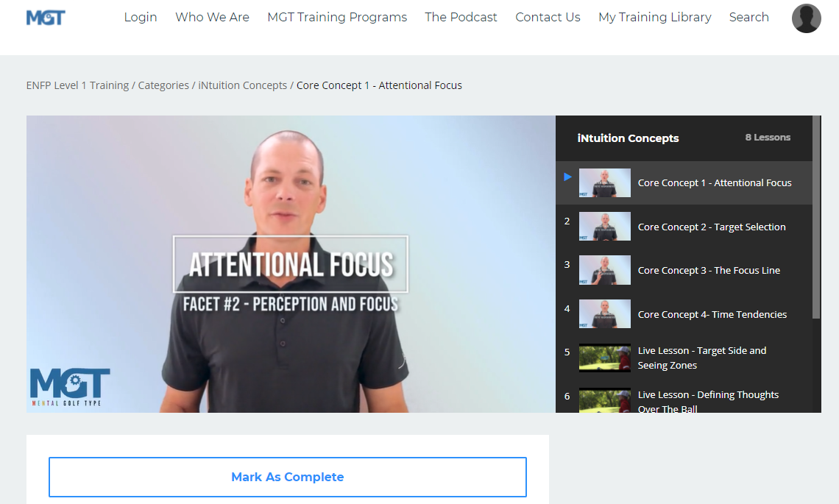
Task: Follow the iNtuition Concepts breadcrumb link
Action: click(x=242, y=85)
